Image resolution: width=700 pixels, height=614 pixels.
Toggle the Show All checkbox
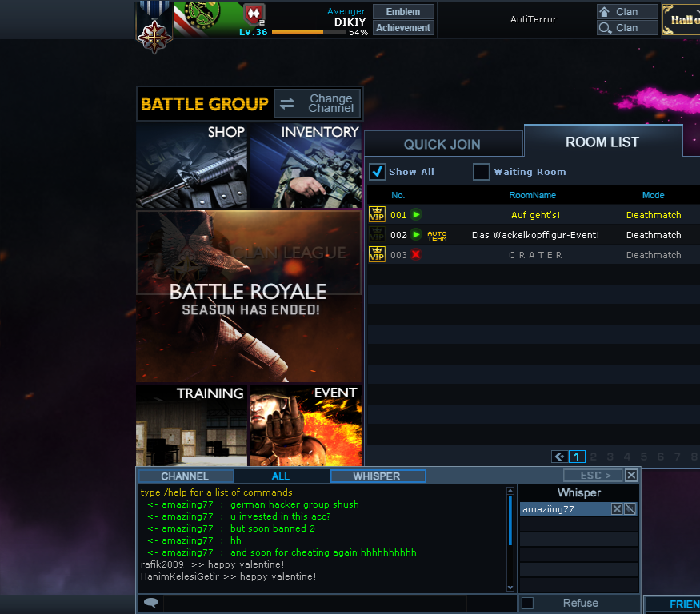[x=378, y=172]
